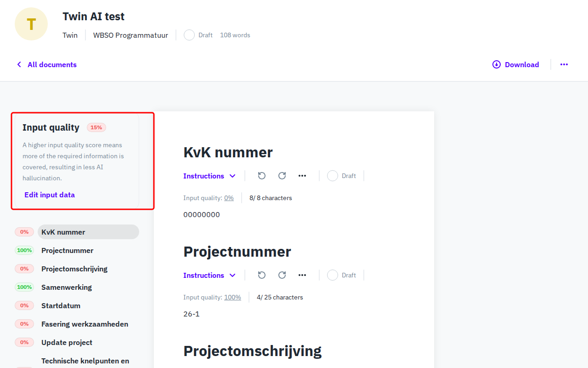This screenshot has height=368, width=588.
Task: Expand the Instructions dropdown under KvK nummer
Action: [x=209, y=176]
